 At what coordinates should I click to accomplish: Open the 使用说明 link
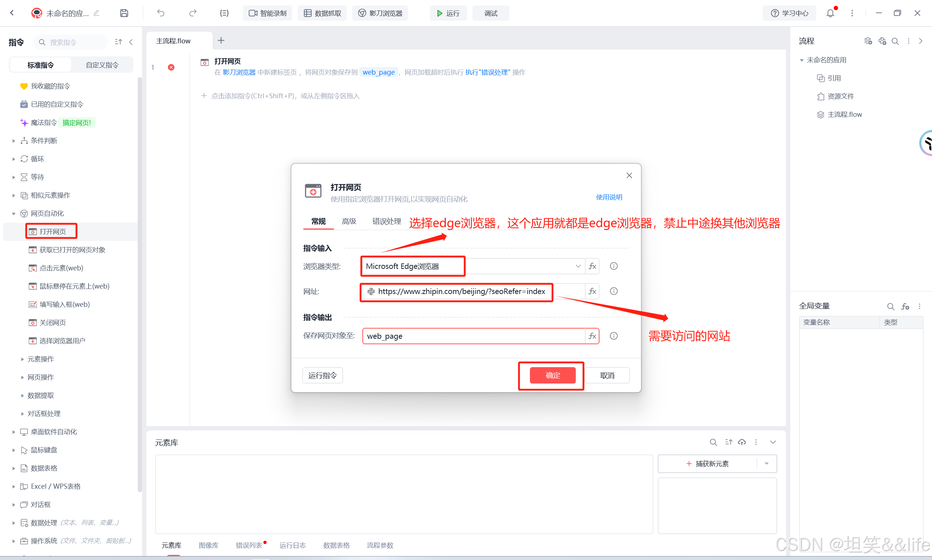[x=609, y=197]
